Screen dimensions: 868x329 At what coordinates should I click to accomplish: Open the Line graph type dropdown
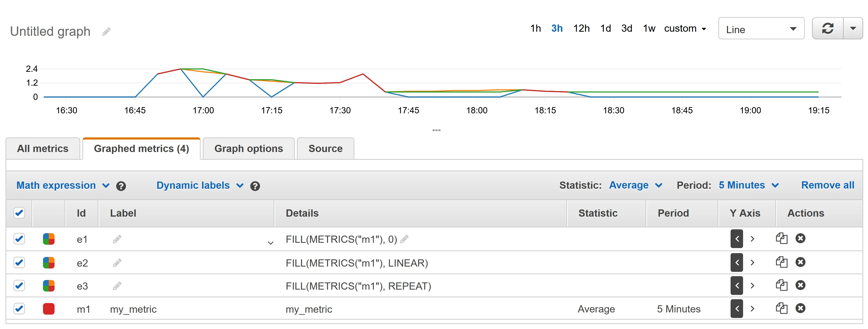[761, 29]
